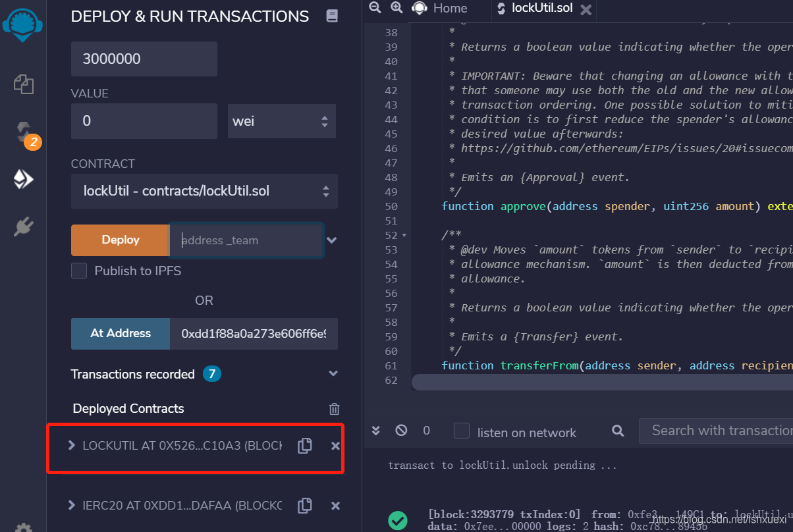
Task: Click 'Deployed Contracts' heading
Action: click(x=128, y=408)
